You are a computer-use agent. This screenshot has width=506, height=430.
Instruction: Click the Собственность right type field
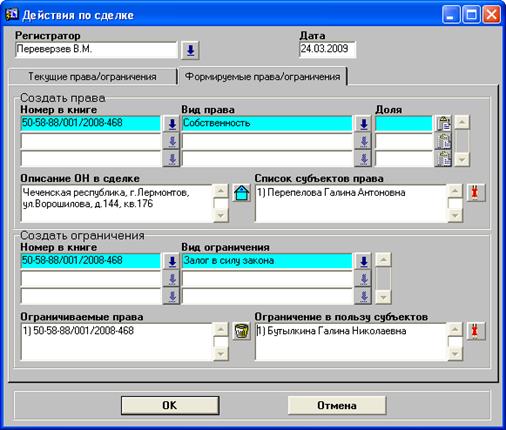(267, 124)
